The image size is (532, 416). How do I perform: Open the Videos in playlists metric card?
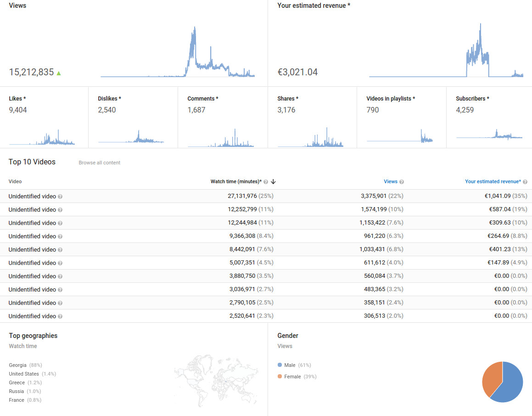[402, 118]
